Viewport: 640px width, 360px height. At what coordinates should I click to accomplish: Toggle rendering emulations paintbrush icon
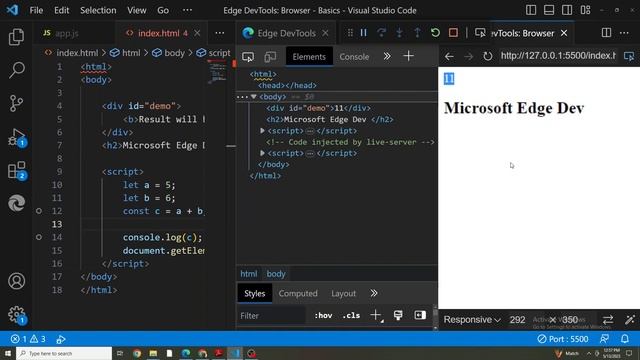click(x=398, y=315)
